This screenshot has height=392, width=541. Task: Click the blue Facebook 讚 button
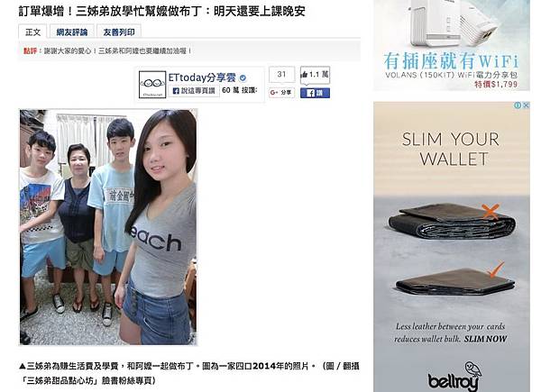(x=315, y=93)
